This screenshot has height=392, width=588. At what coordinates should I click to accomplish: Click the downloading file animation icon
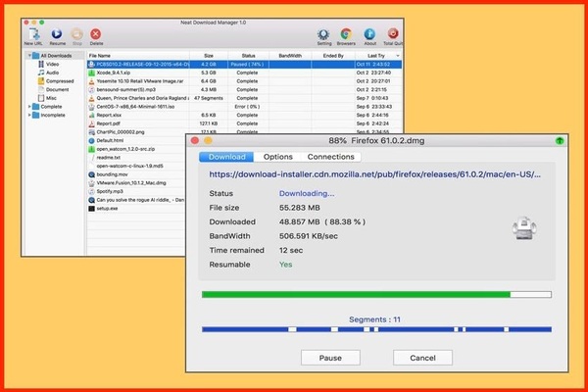(524, 228)
